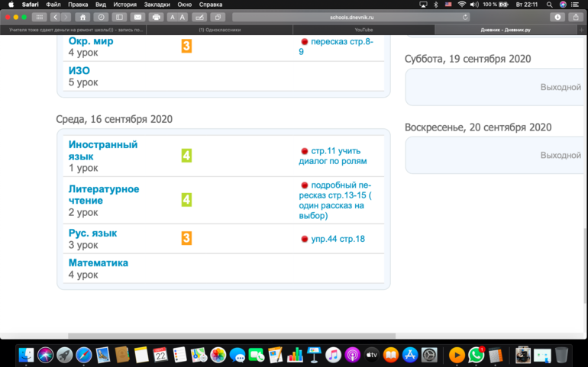Screen dimensions: 588x367
Task: Open WhatsApp from the Dock
Action: (x=477, y=355)
